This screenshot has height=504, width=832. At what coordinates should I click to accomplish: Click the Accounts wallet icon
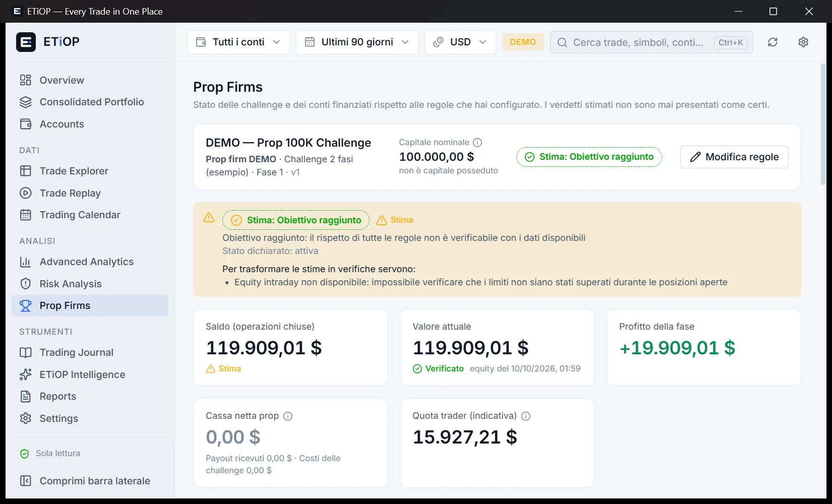pos(26,124)
